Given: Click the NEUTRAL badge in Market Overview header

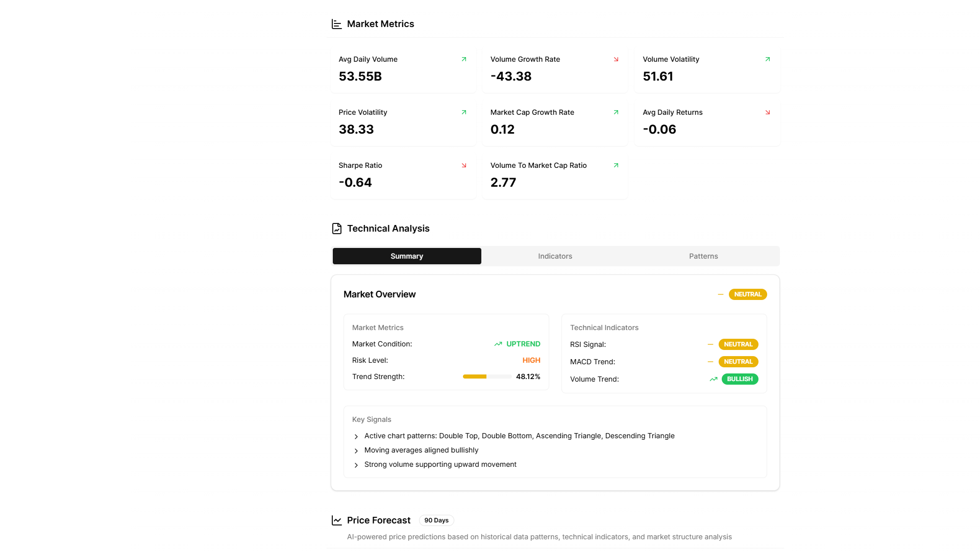Looking at the screenshot, I should pyautogui.click(x=747, y=294).
